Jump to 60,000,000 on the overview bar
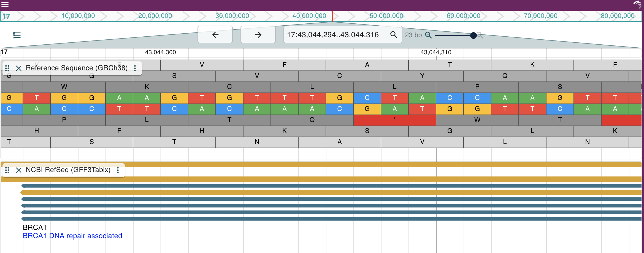The width and height of the screenshot is (644, 253). click(464, 16)
